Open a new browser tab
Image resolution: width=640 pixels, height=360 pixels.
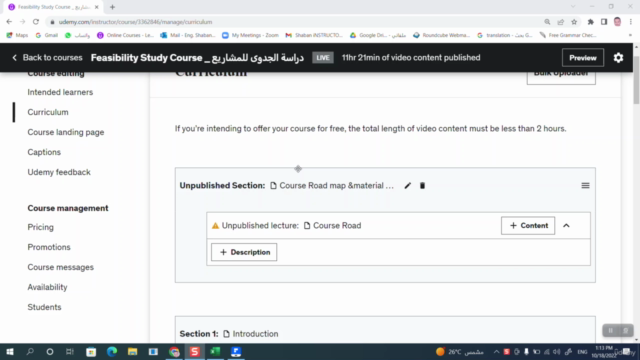click(x=112, y=7)
